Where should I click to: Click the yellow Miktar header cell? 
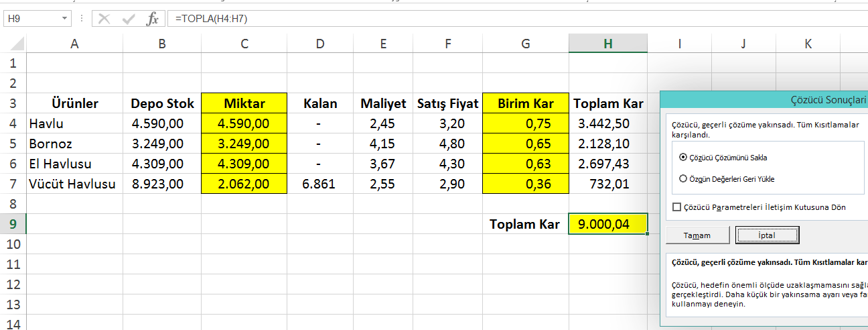point(244,103)
